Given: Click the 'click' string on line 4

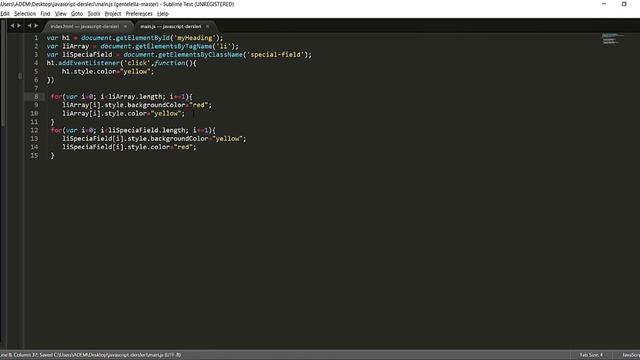Looking at the screenshot, I should [137, 63].
